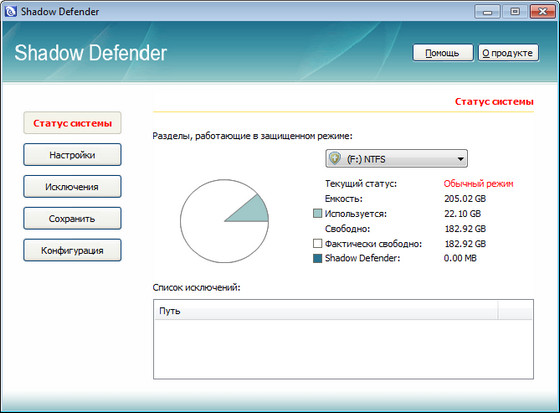The height and width of the screenshot is (413, 560).
Task: Click the 0.00 MB Shadow Defender value
Action: click(x=460, y=258)
